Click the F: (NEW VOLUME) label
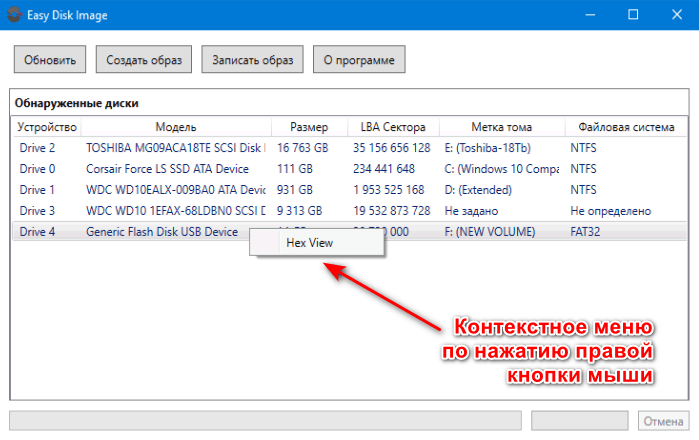 tap(490, 232)
